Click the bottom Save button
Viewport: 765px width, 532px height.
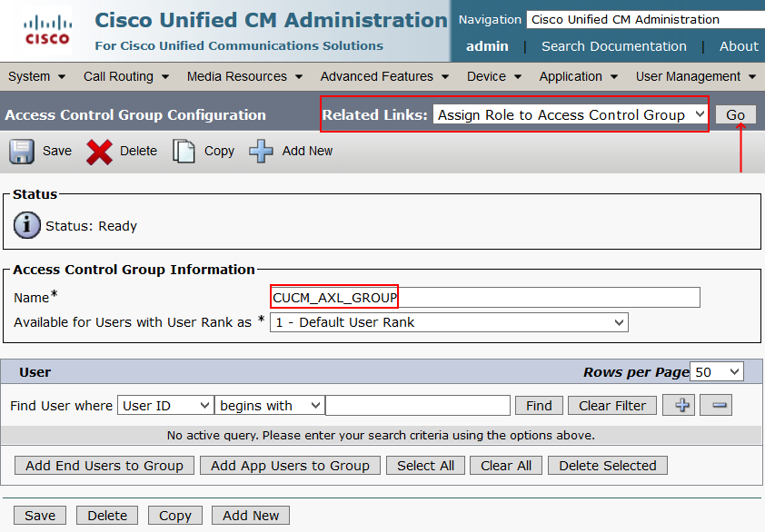[40, 515]
